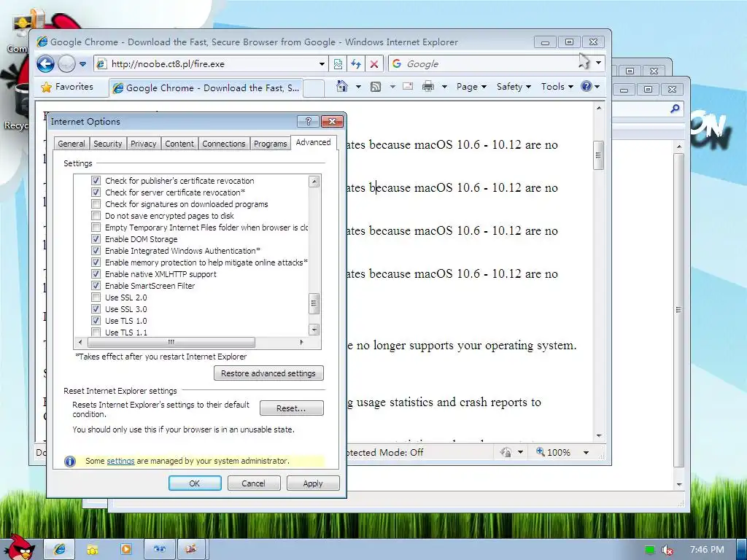Click the Internet Options help question button
This screenshot has height=560, width=747.
pyautogui.click(x=308, y=122)
